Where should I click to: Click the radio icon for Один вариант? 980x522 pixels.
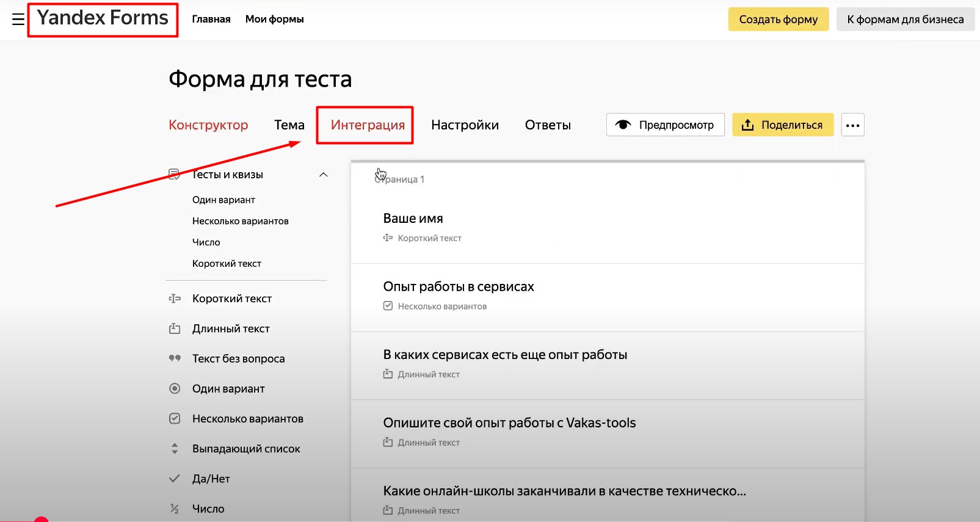coord(175,388)
